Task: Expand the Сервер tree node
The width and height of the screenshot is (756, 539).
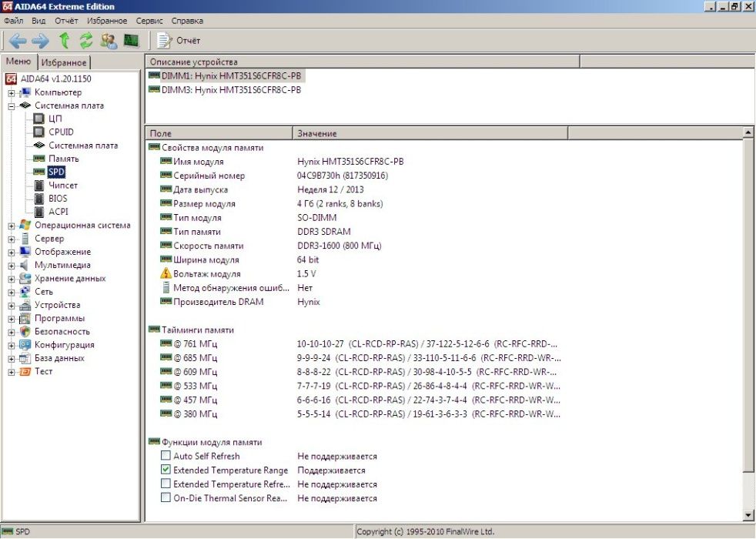Action: (11, 239)
